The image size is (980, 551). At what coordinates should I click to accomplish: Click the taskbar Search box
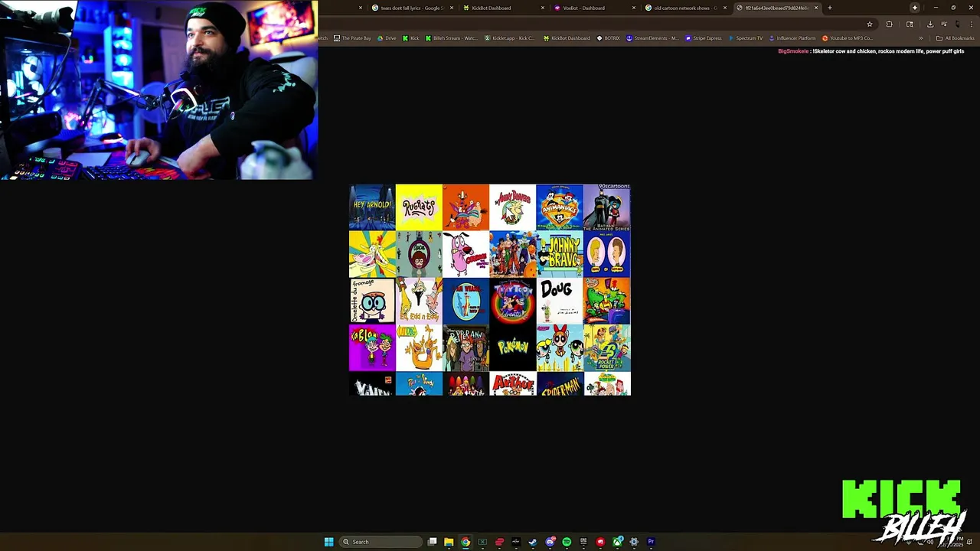coord(381,542)
